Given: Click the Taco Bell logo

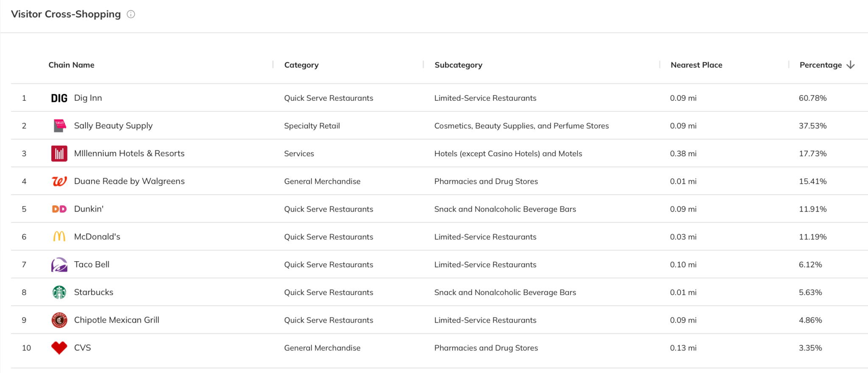Looking at the screenshot, I should tap(59, 264).
